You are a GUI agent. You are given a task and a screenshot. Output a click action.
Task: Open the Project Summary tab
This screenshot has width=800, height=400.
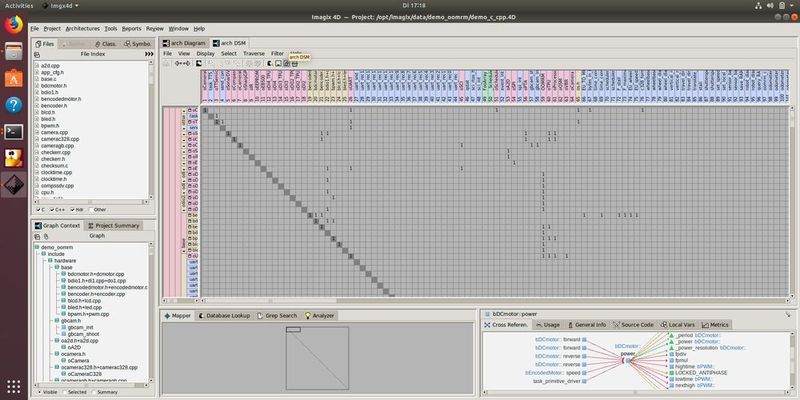point(113,226)
